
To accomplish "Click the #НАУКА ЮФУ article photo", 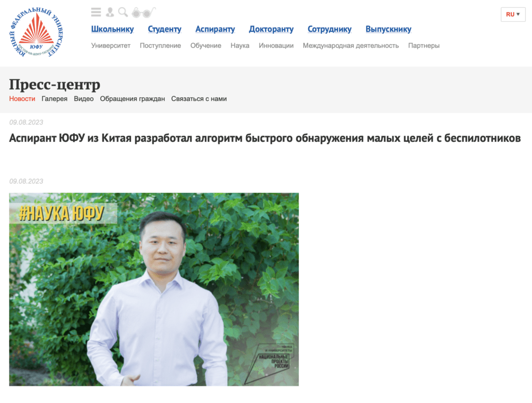I will click(x=154, y=289).
